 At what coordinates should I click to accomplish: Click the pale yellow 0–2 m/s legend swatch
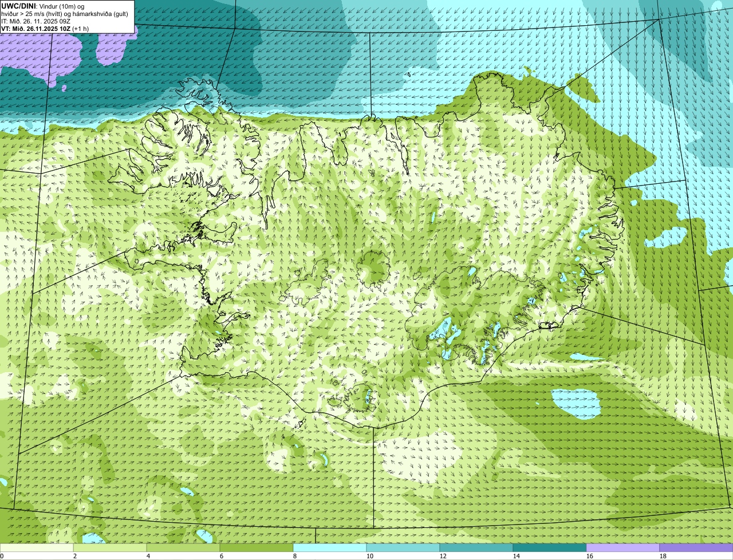[x=37, y=548]
